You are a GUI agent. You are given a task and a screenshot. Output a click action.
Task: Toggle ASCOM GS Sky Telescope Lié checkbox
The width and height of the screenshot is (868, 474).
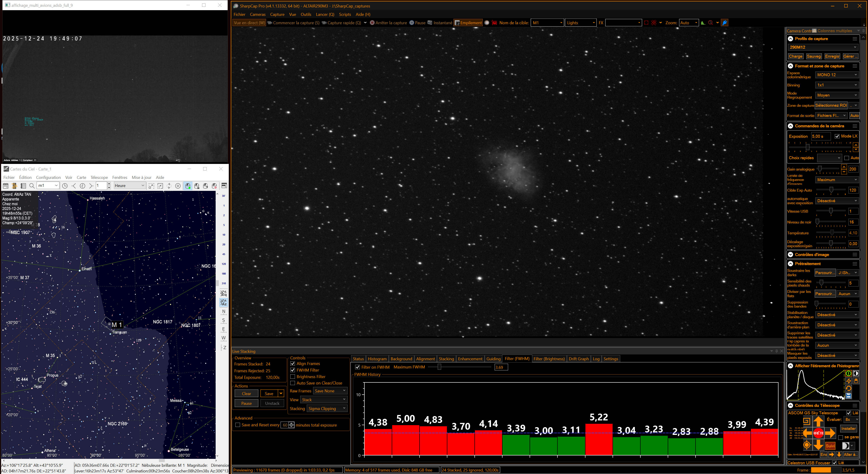tap(849, 413)
